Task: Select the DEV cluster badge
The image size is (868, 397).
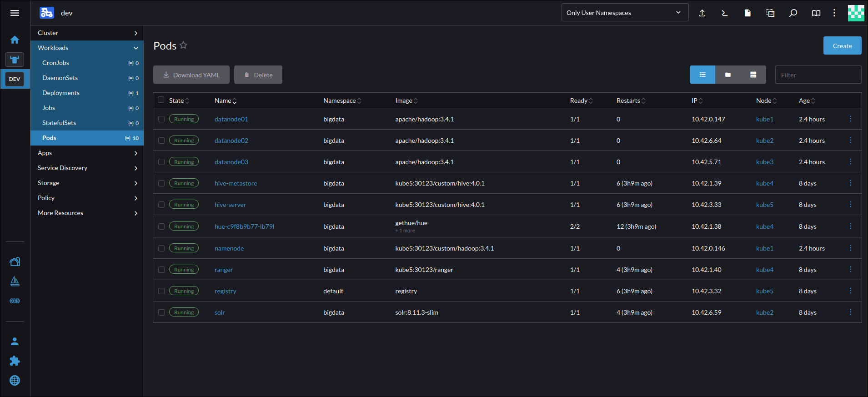Action: tap(15, 79)
